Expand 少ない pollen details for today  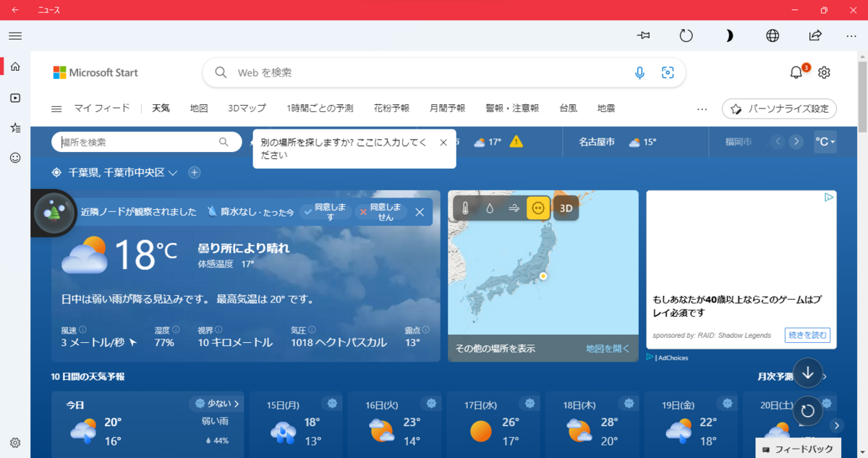tap(217, 403)
